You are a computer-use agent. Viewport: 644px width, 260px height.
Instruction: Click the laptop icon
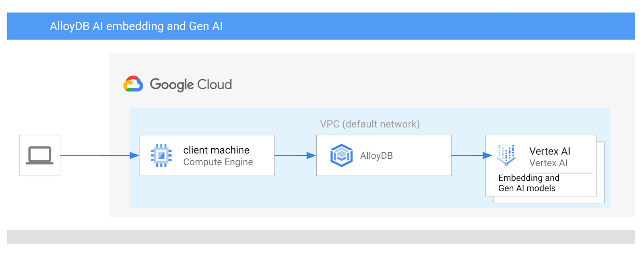point(40,156)
